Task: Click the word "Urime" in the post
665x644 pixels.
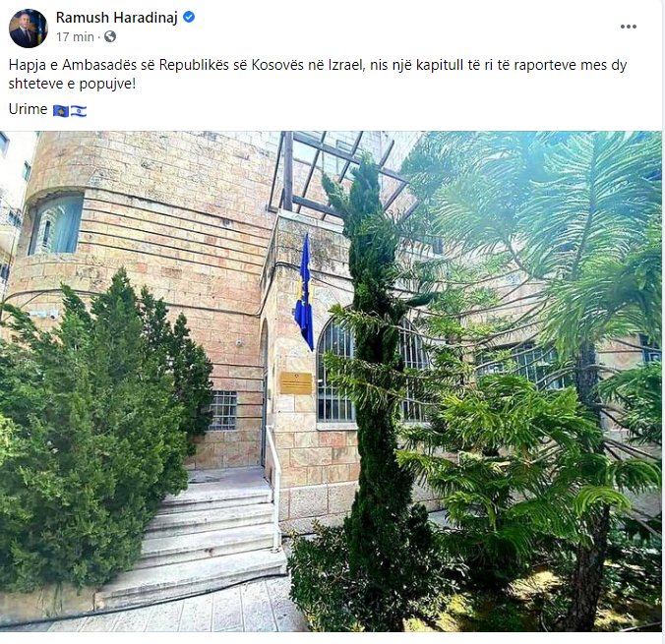Action: (28, 109)
